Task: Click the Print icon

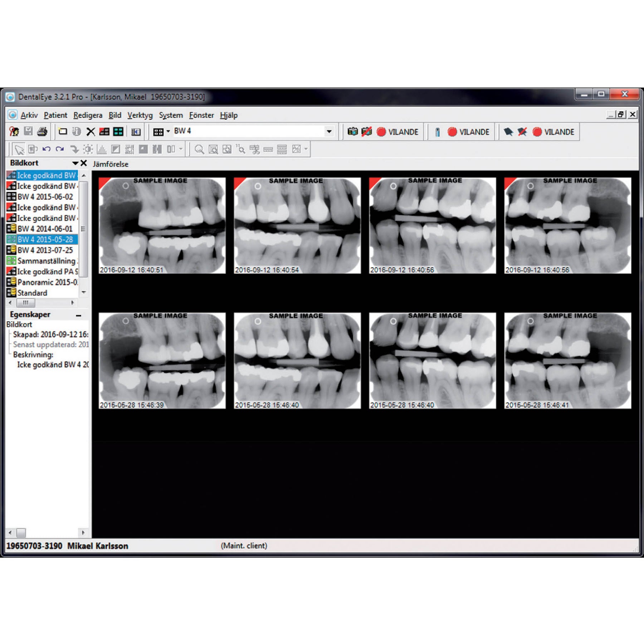Action: pos(42,132)
